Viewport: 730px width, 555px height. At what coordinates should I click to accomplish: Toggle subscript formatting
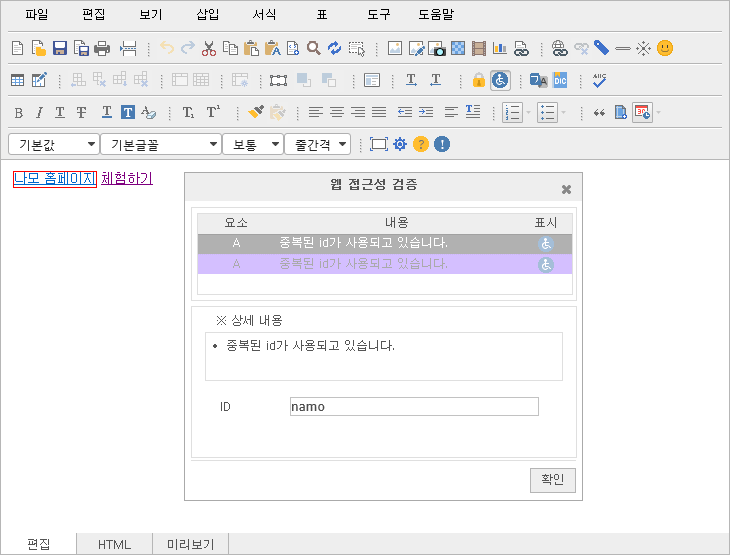click(188, 113)
